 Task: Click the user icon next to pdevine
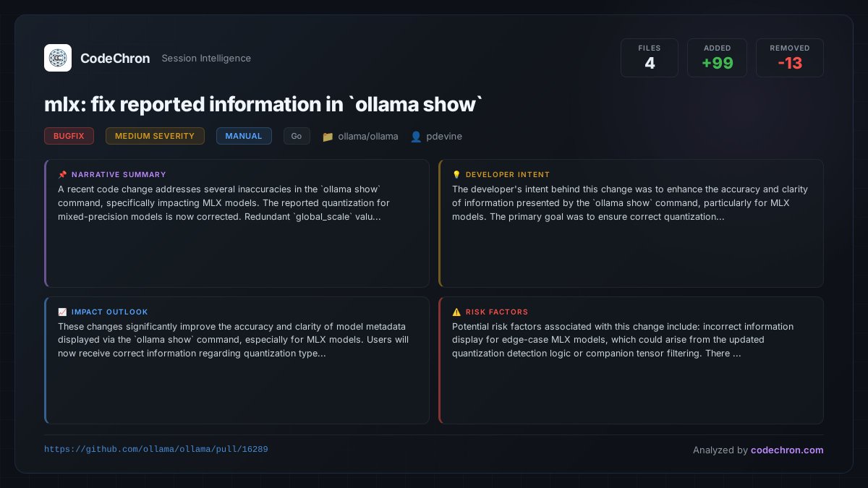point(416,136)
